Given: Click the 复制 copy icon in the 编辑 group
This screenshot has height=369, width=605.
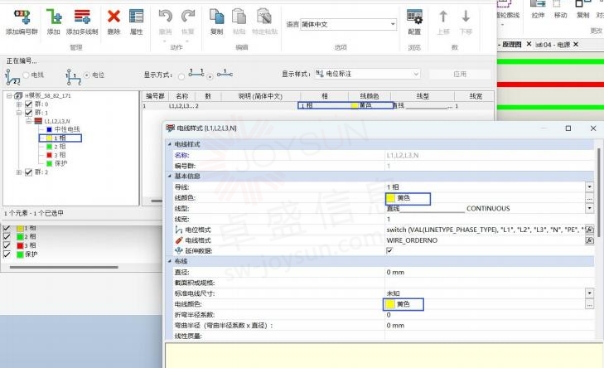Looking at the screenshot, I should point(216,17).
